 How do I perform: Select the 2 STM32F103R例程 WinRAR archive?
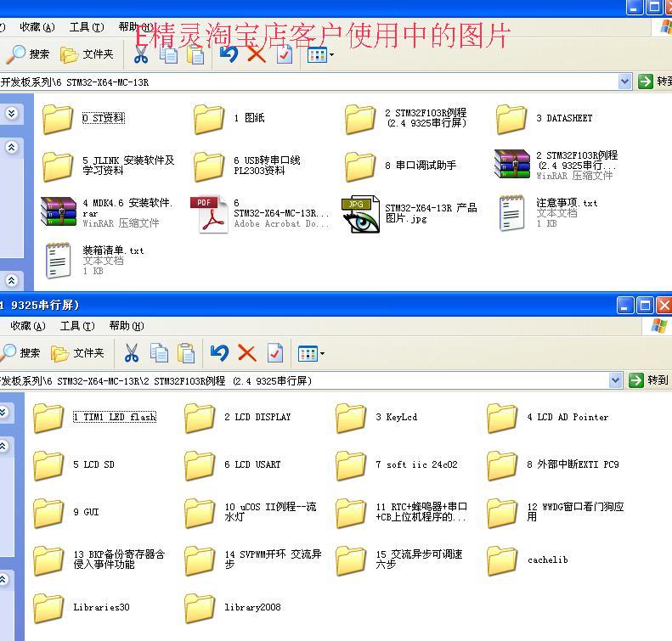(556, 165)
